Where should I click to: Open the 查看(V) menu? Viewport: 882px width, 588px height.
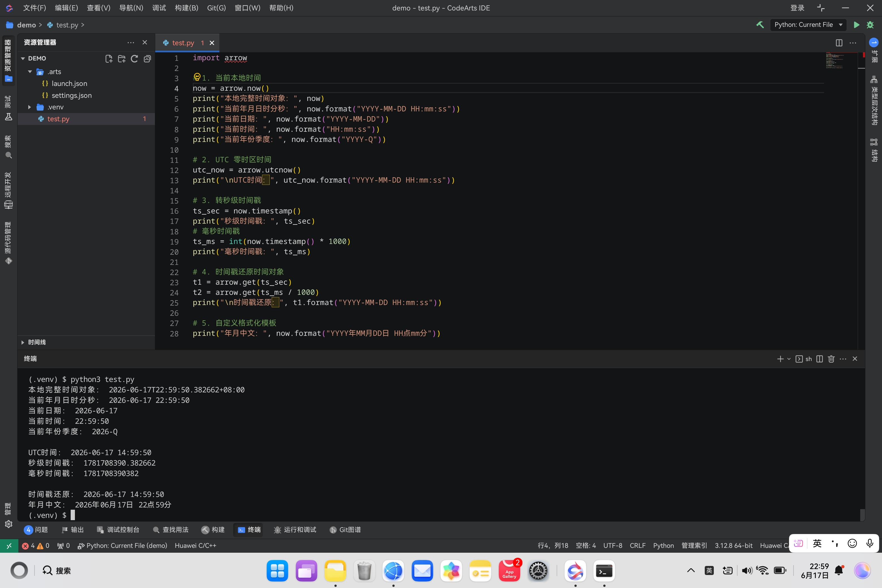coord(99,8)
